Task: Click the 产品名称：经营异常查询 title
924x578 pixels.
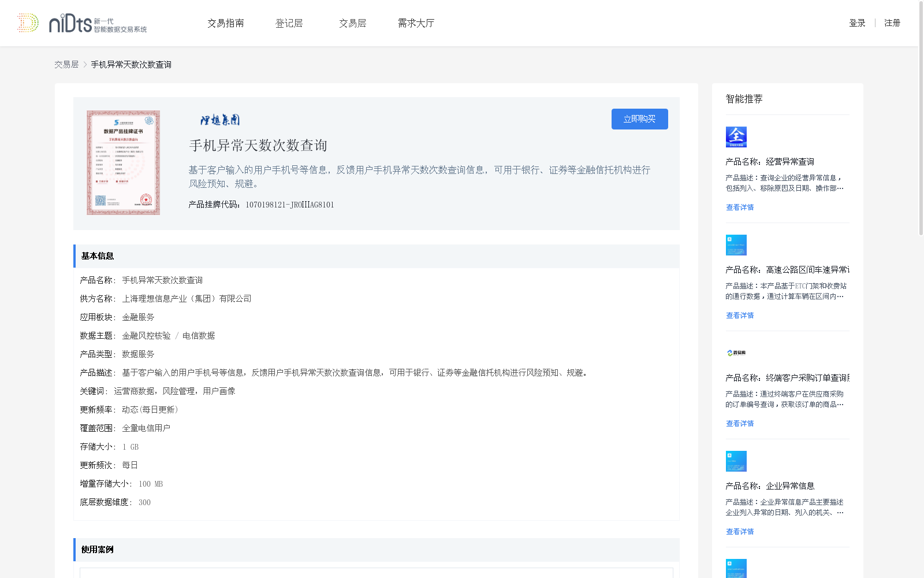Action: (770, 162)
